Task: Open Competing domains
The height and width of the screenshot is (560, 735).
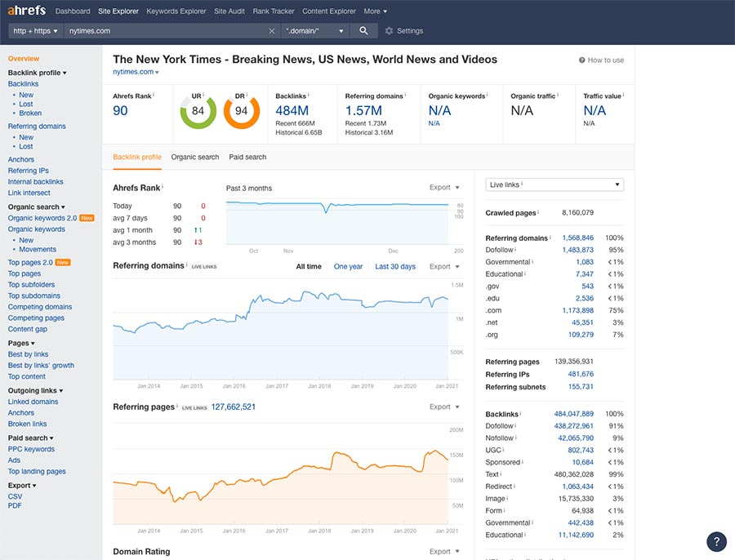Action: (x=40, y=307)
